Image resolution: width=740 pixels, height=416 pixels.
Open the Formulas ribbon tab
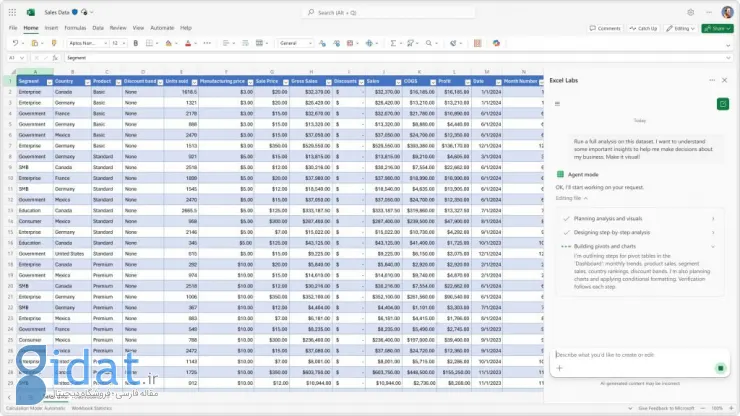pos(75,28)
